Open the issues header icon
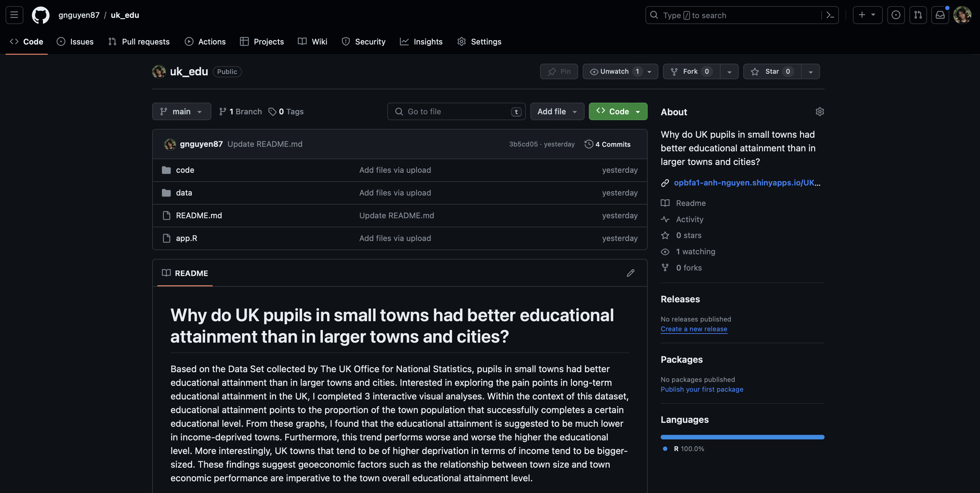 tap(896, 15)
